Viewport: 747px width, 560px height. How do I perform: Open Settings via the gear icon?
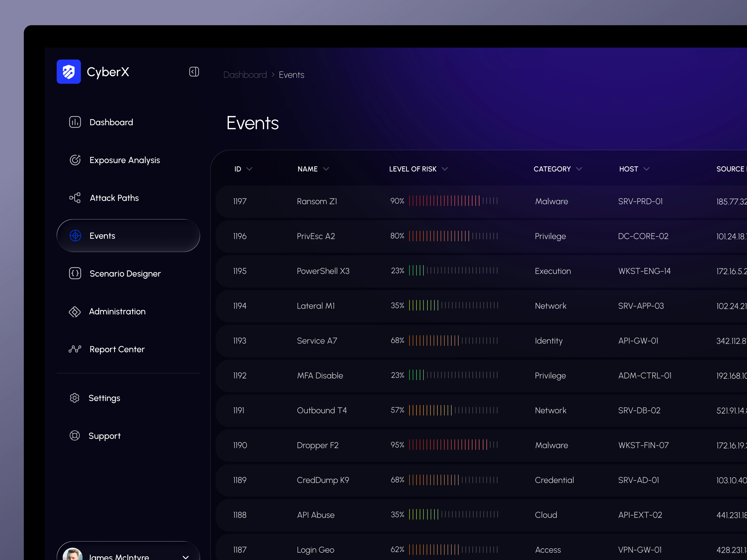pyautogui.click(x=75, y=398)
